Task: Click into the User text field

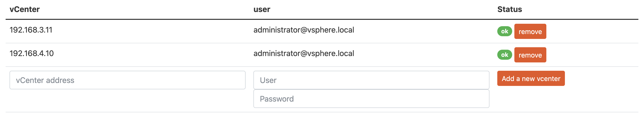Action: coord(371,80)
